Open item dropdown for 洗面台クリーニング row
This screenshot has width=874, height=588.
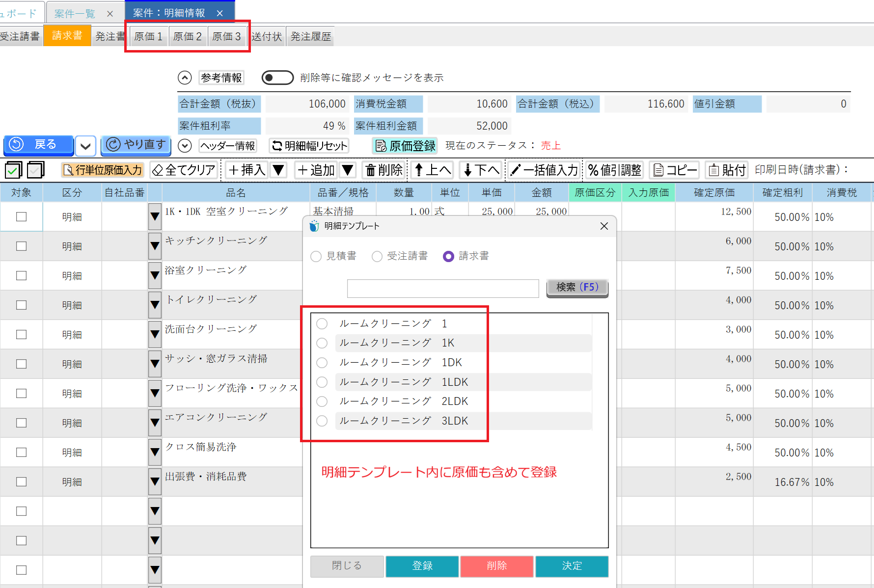155,334
